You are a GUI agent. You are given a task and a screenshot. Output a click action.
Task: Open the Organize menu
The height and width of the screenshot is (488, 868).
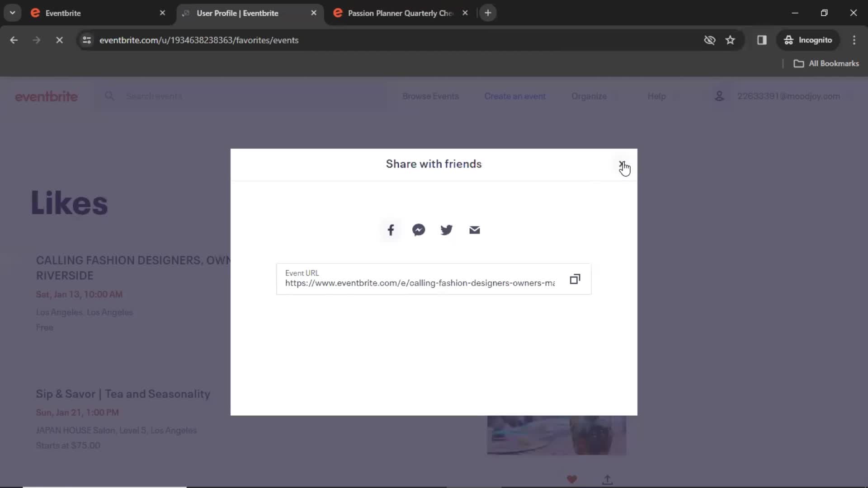589,96
